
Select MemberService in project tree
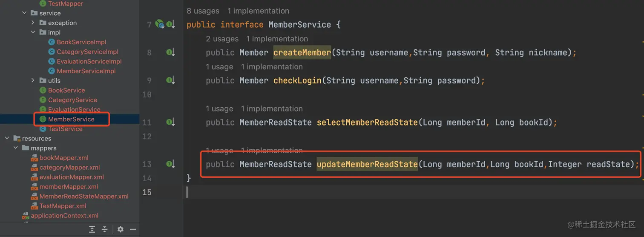click(x=71, y=119)
